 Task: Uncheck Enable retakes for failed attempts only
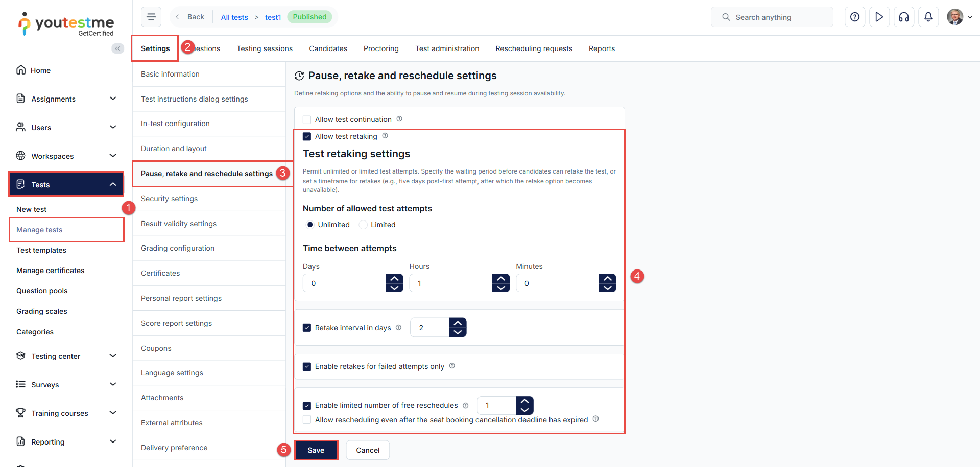click(307, 366)
